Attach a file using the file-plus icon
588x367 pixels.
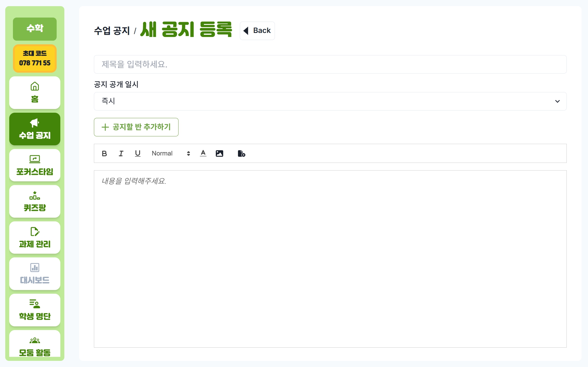click(242, 153)
